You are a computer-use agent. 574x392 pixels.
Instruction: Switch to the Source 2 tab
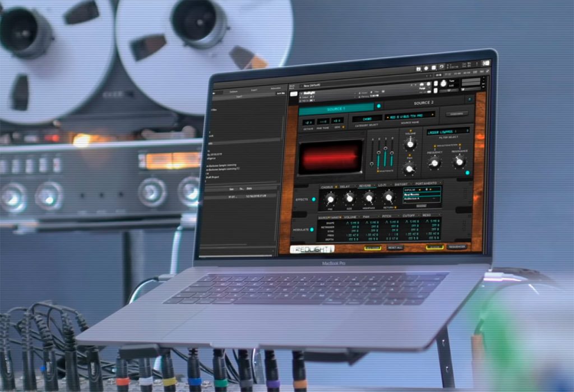point(424,103)
